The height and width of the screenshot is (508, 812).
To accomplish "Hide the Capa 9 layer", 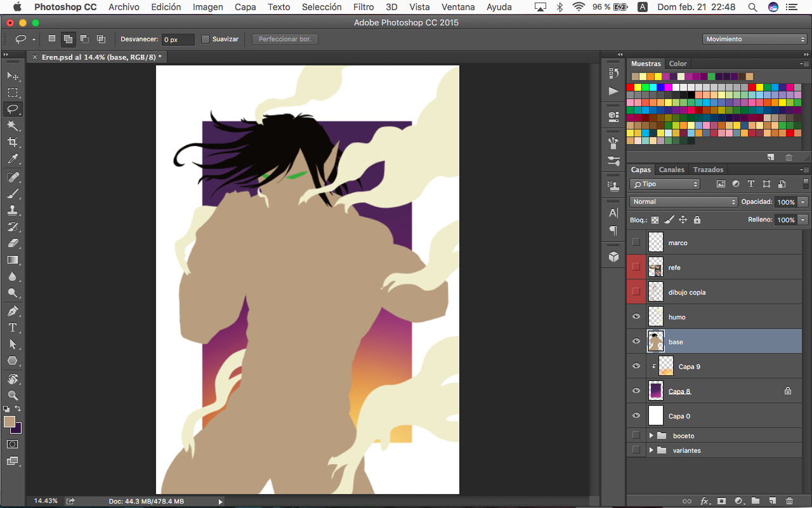I will (x=636, y=366).
